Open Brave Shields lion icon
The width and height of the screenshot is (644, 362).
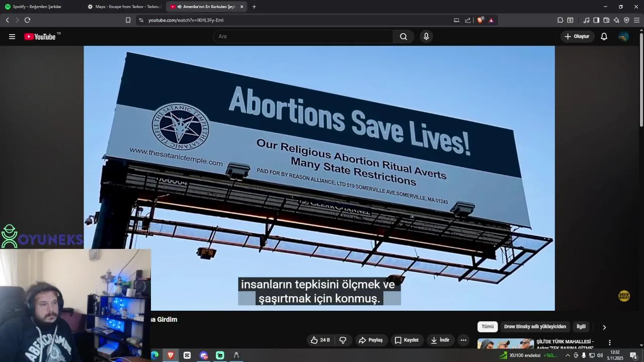(x=480, y=20)
